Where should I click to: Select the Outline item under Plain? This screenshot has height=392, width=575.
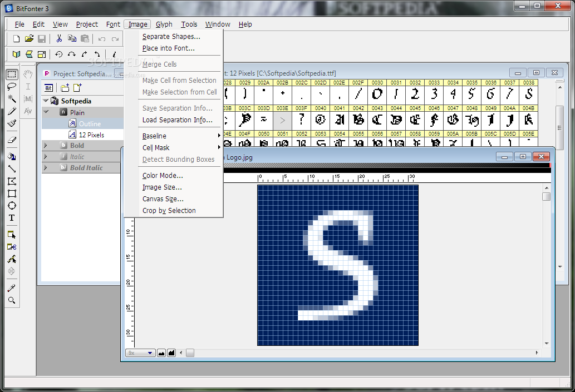point(90,124)
